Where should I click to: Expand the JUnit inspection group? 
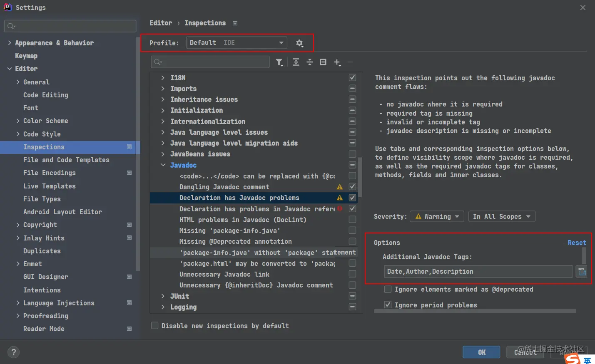163,296
